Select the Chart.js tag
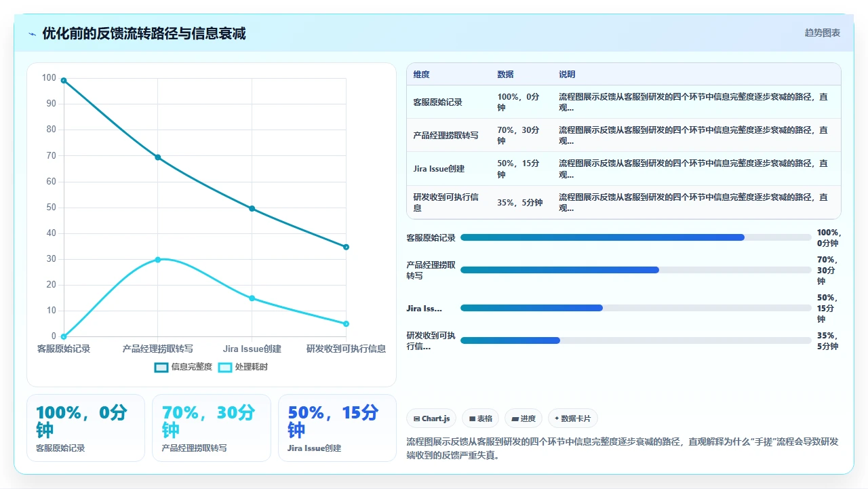 tap(431, 418)
